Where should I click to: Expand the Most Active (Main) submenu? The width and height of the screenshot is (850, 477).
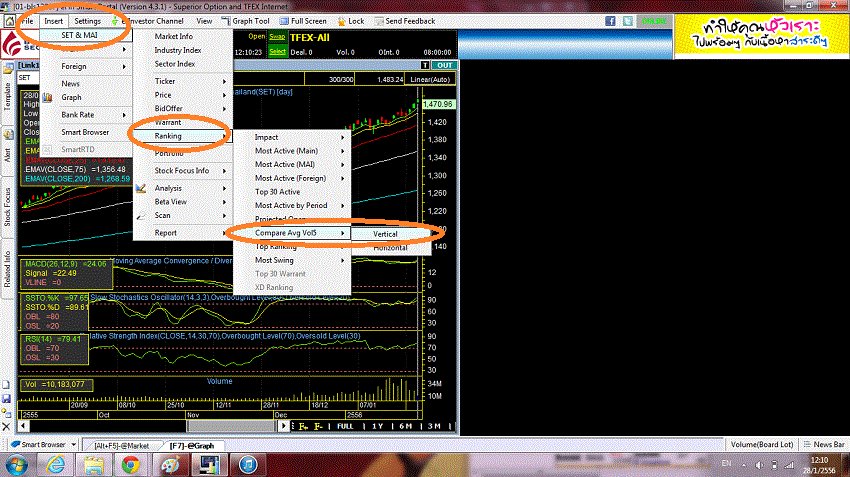[x=292, y=151]
